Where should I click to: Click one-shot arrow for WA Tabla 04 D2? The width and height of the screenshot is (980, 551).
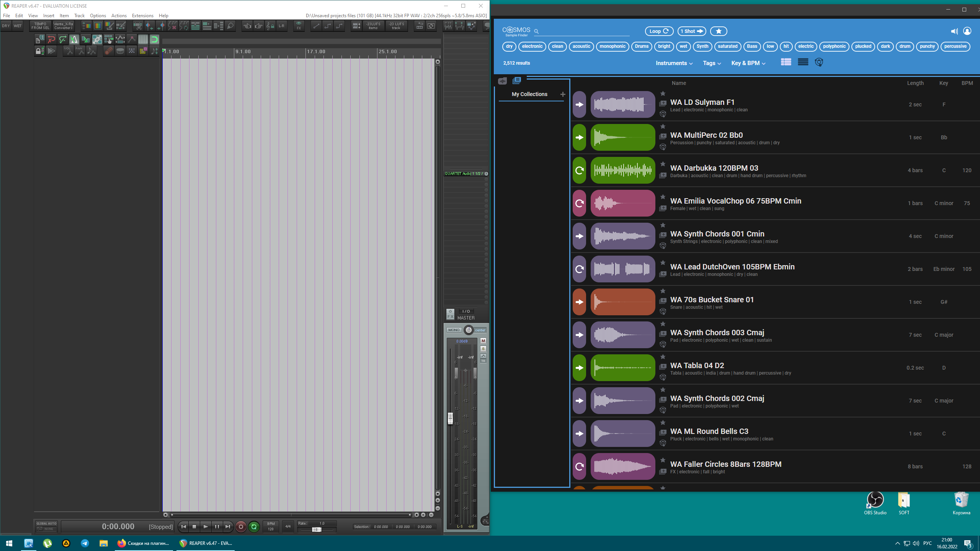pyautogui.click(x=580, y=368)
